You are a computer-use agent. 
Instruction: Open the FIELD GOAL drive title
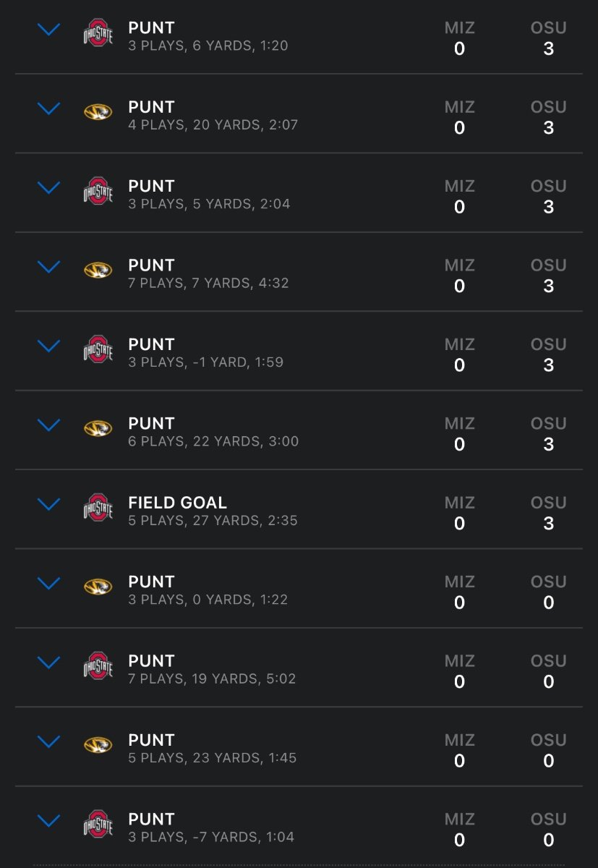(x=177, y=502)
